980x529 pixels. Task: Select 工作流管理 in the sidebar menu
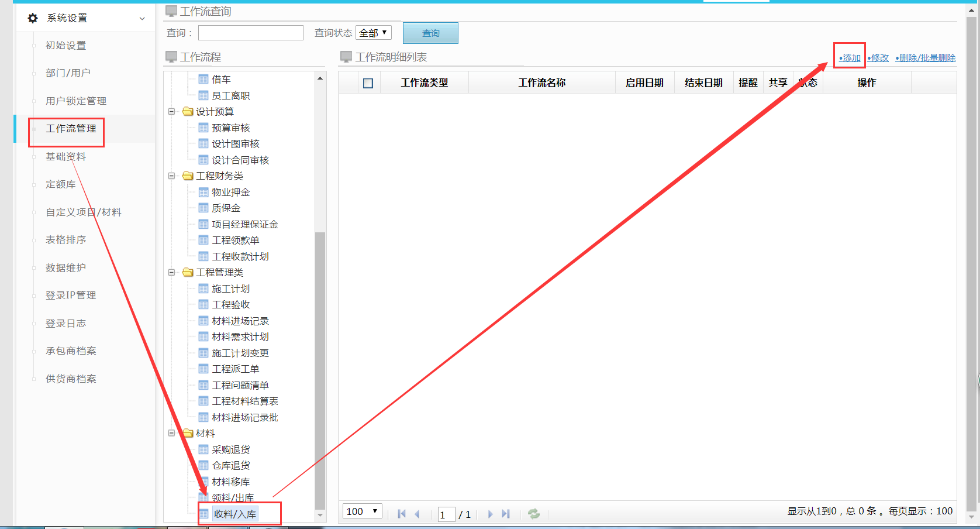coord(71,128)
